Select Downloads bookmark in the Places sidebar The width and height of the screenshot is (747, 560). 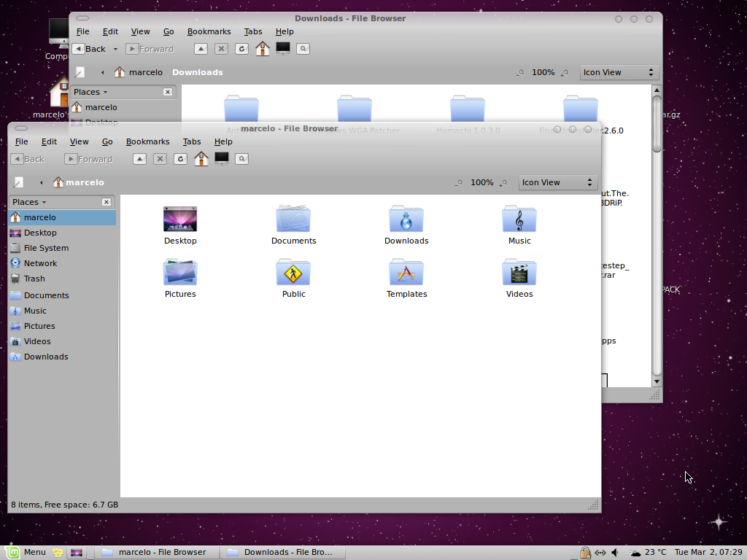[63, 357]
